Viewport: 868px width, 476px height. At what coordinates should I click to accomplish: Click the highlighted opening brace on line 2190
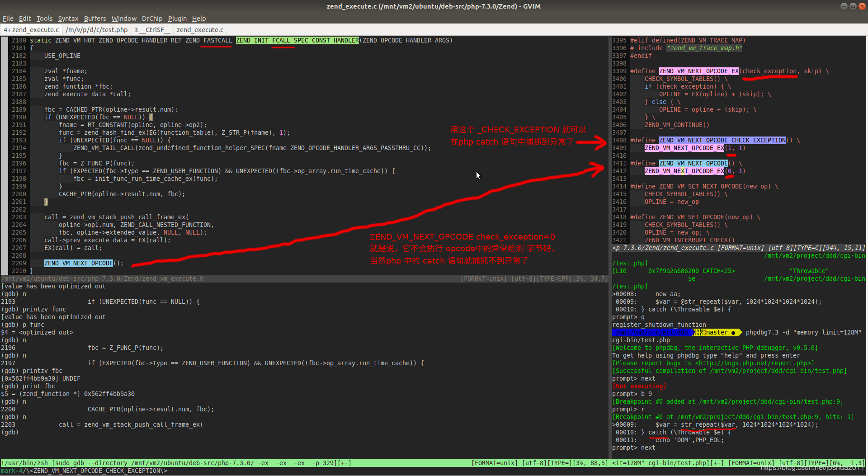click(x=151, y=118)
